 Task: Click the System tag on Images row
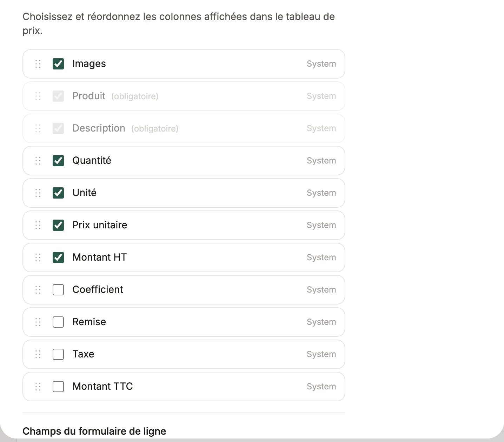click(x=321, y=64)
